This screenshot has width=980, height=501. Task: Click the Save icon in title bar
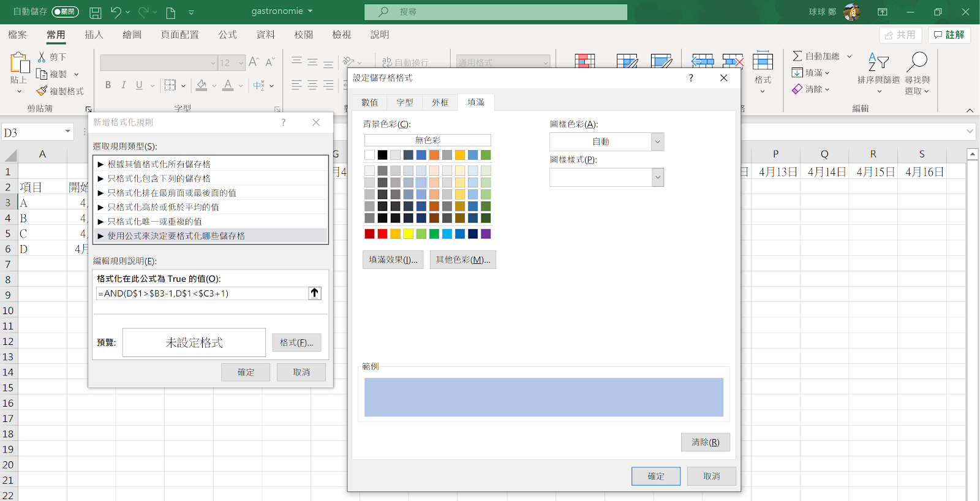pyautogui.click(x=95, y=12)
